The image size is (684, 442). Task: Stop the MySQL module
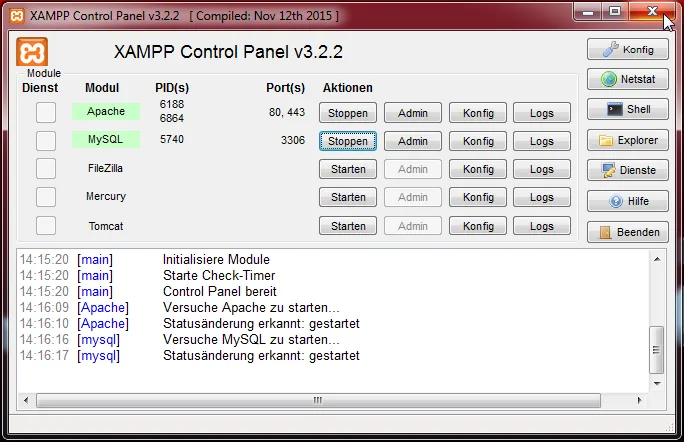[x=348, y=141]
